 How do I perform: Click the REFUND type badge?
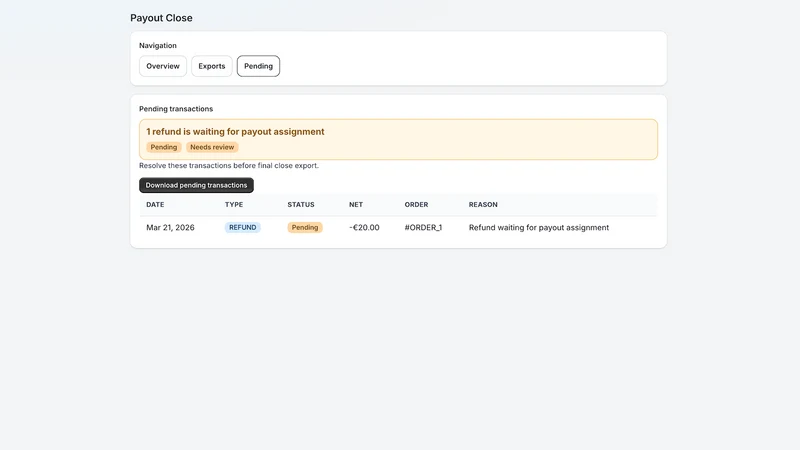click(x=243, y=228)
